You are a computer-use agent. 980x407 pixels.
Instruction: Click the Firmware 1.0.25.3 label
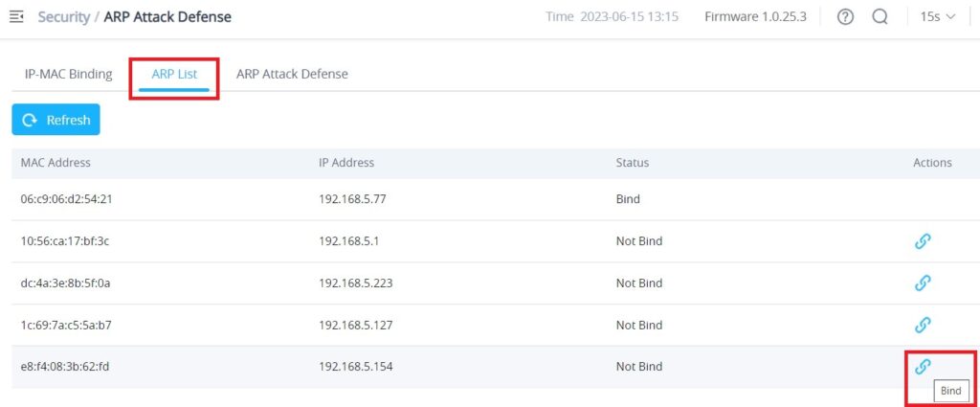755,17
